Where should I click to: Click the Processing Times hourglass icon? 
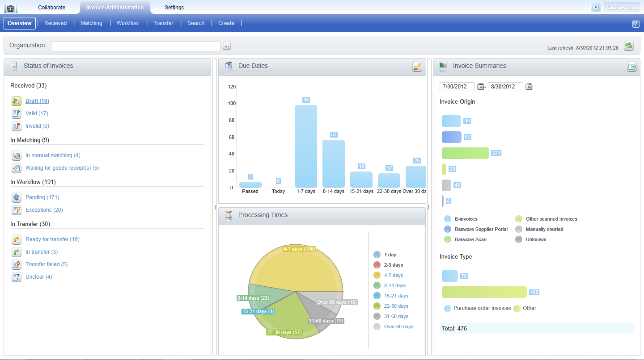(x=229, y=216)
